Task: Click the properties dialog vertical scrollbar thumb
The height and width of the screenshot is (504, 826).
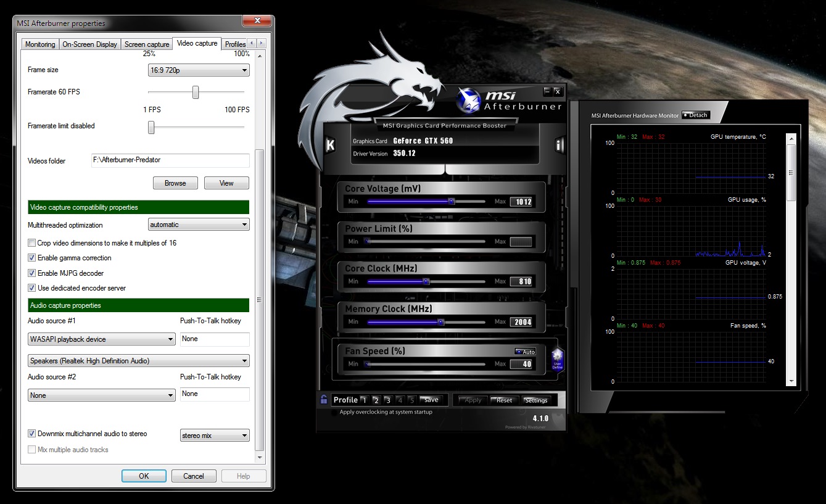Action: [259, 300]
